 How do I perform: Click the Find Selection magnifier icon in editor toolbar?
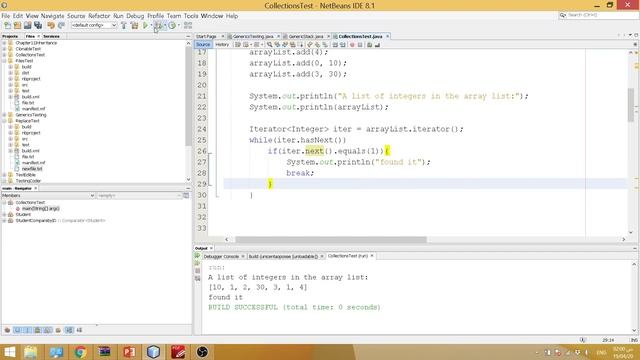[x=269, y=44]
